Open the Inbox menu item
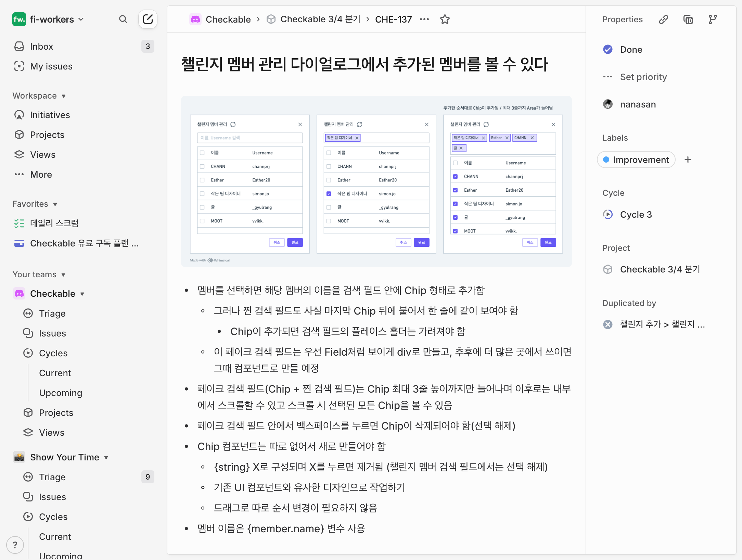This screenshot has width=742, height=560. pos(41,46)
